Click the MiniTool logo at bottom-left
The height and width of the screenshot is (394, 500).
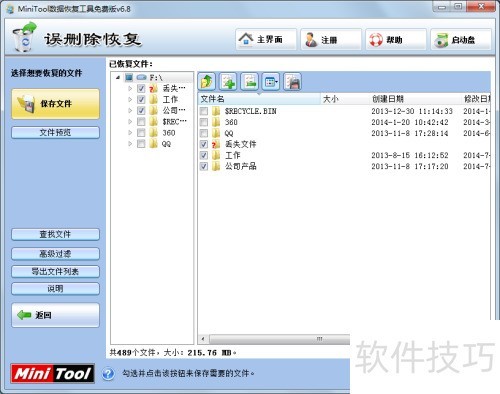pyautogui.click(x=52, y=373)
